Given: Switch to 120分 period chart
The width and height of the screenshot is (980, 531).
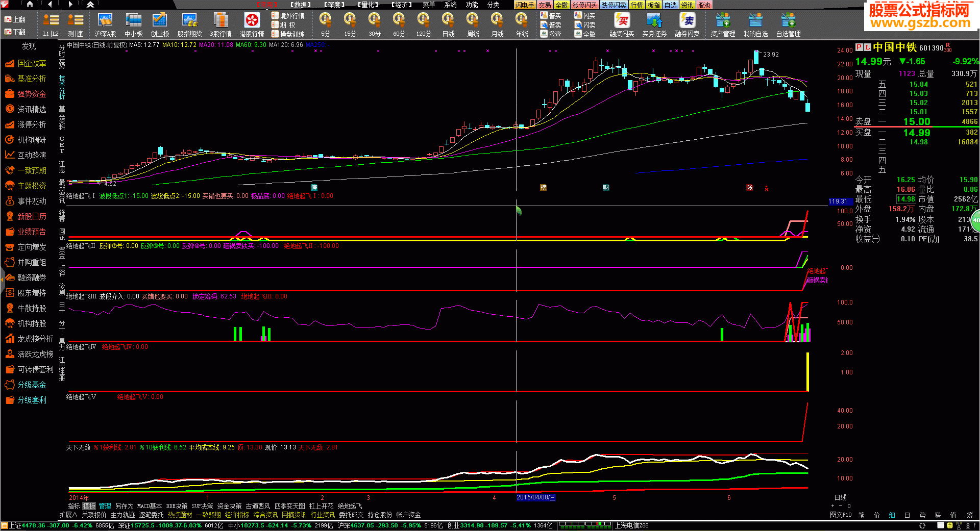Looking at the screenshot, I should (423, 25).
